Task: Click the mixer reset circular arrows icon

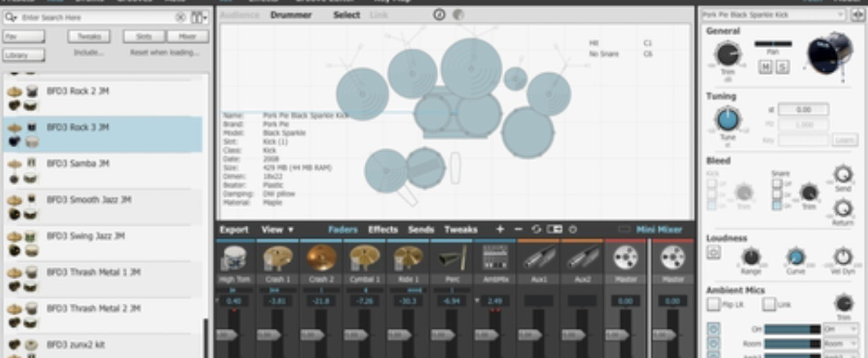Action: coord(536,229)
